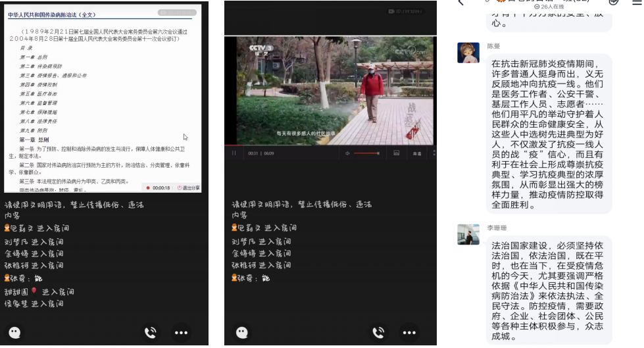Open chat bubble in left room panel
The width and height of the screenshot is (644, 348).
coord(14,333)
